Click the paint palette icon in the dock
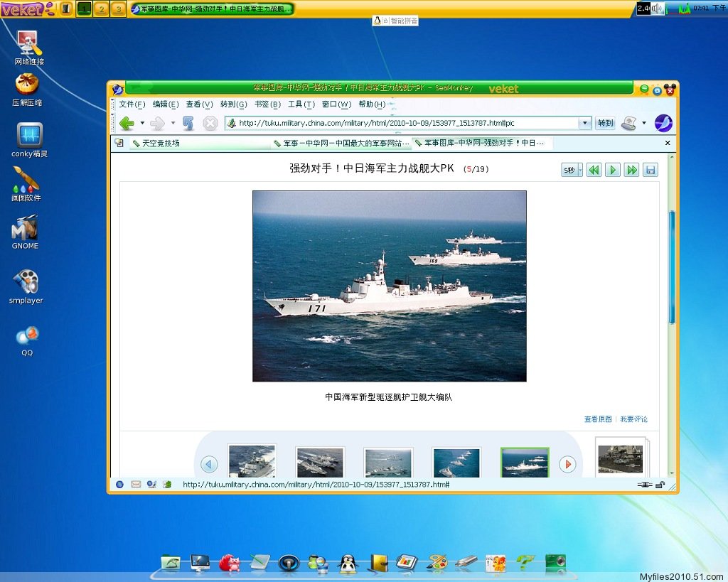Image resolution: width=728 pixels, height=582 pixels. (x=437, y=563)
